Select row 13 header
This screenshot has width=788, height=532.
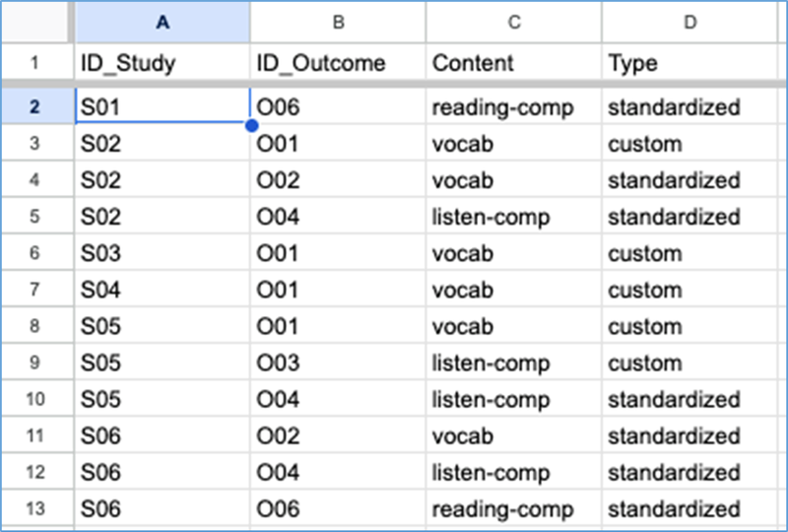coord(35,508)
